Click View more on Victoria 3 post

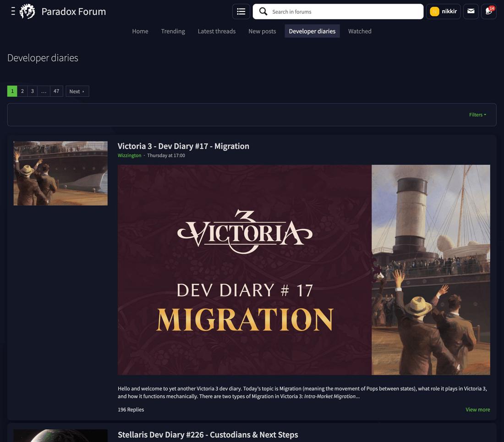477,409
